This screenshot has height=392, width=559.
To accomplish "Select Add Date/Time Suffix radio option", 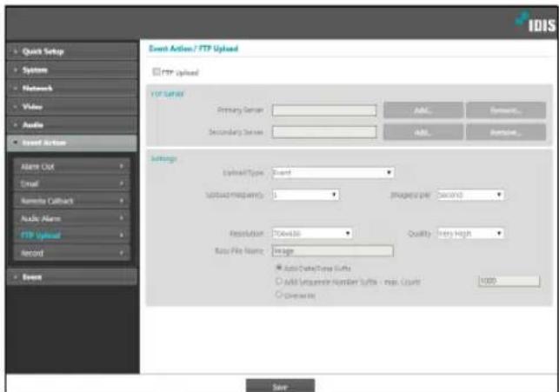I will click(x=279, y=268).
